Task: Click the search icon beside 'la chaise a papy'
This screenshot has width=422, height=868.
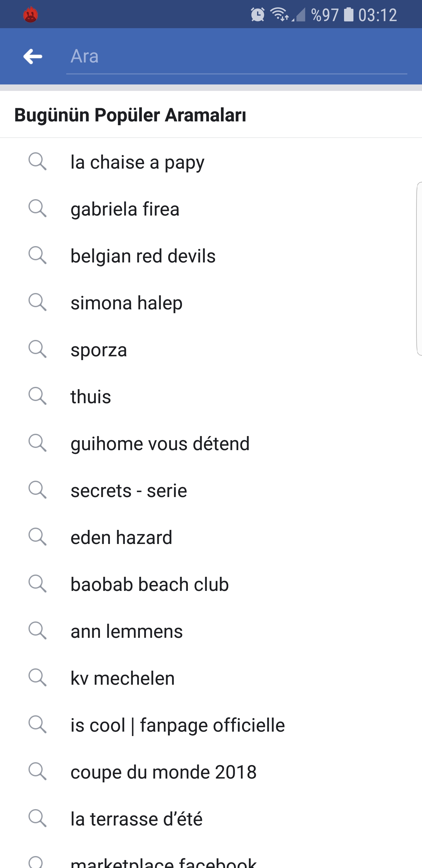Action: [x=38, y=161]
